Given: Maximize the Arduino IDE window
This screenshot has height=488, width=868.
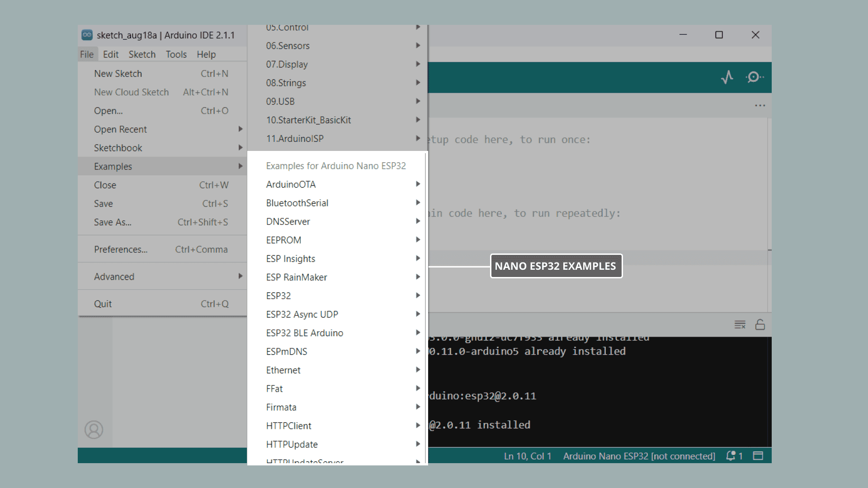Looking at the screenshot, I should pos(719,35).
